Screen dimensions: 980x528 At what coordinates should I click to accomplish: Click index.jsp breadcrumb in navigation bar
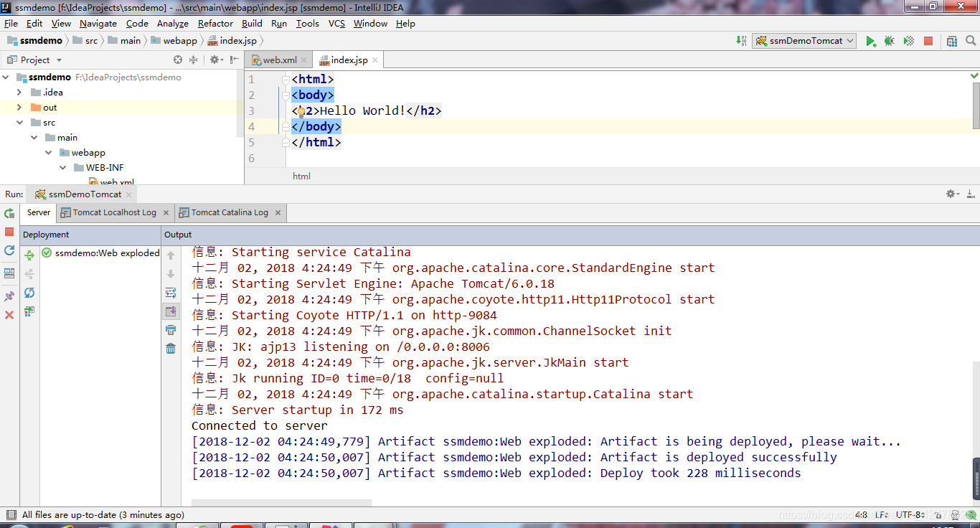click(232, 41)
